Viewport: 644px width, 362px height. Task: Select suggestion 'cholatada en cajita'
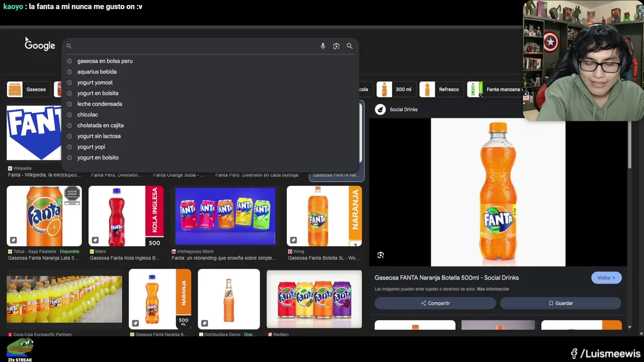coord(100,125)
